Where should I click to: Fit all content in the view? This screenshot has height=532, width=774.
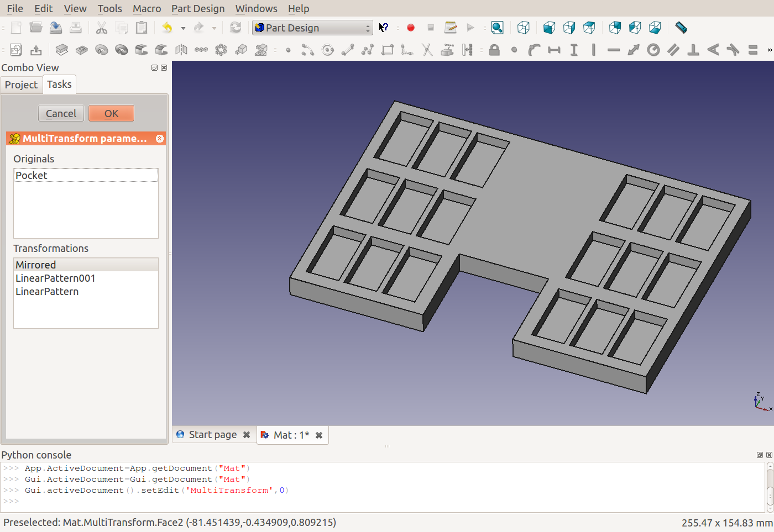[x=498, y=28]
